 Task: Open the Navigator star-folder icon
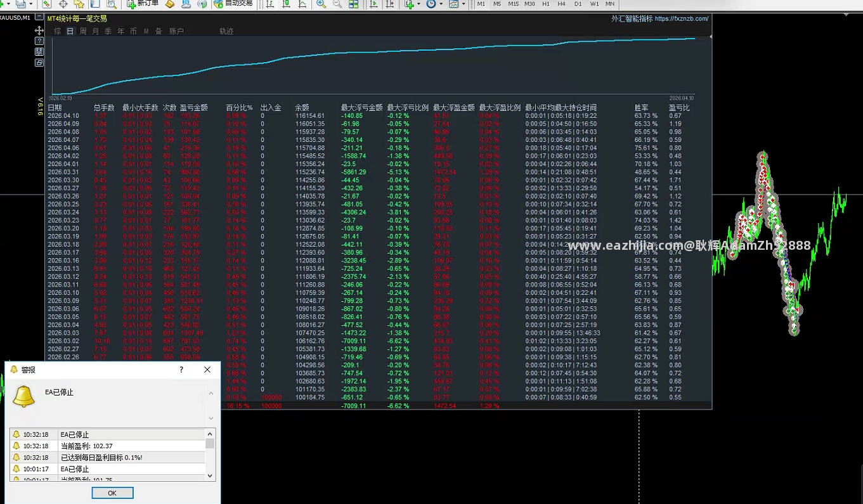(x=79, y=4)
